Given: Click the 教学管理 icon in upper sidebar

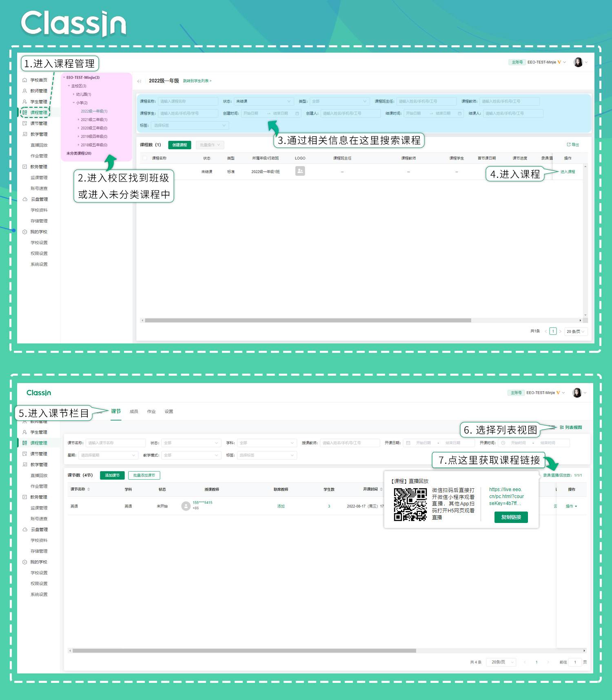Looking at the screenshot, I should 24,134.
